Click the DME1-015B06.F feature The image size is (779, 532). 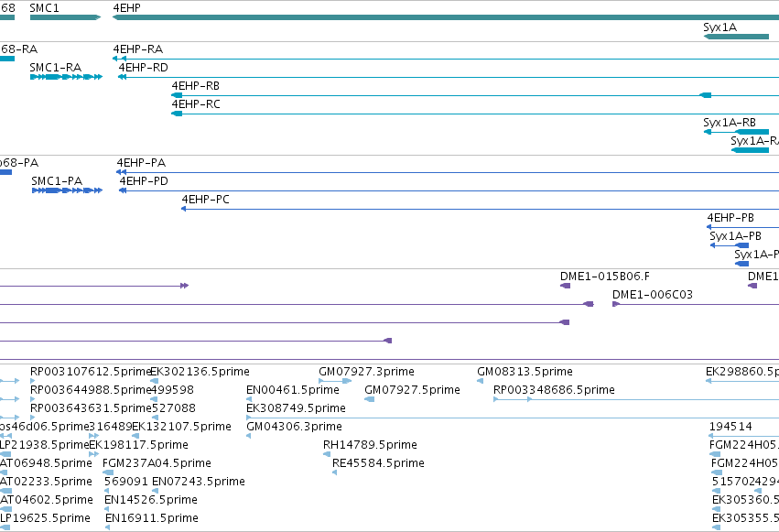(566, 286)
